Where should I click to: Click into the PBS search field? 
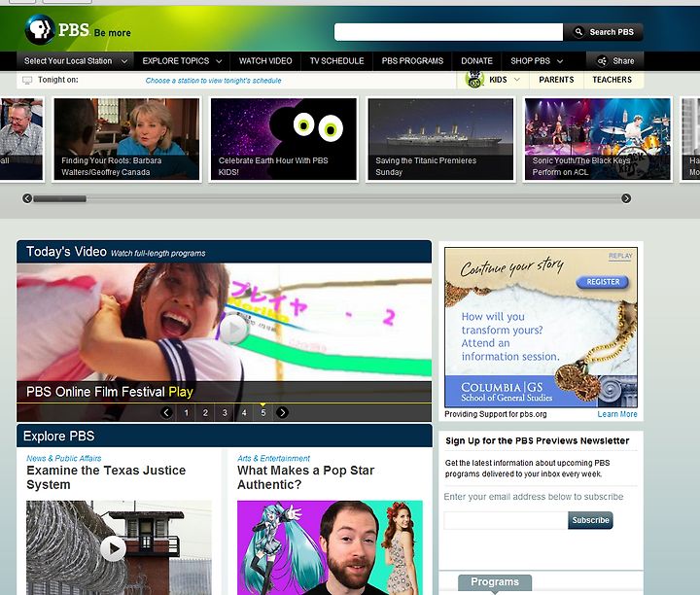[448, 32]
